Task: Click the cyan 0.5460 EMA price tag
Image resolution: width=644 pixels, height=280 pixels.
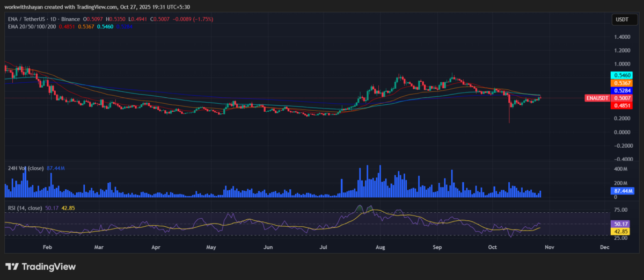Action: (622, 76)
